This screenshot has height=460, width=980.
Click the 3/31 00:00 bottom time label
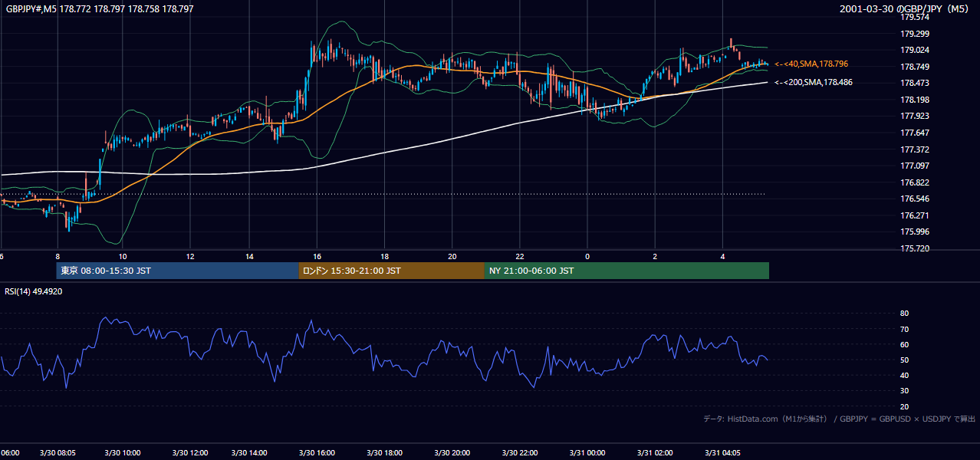[x=587, y=453]
